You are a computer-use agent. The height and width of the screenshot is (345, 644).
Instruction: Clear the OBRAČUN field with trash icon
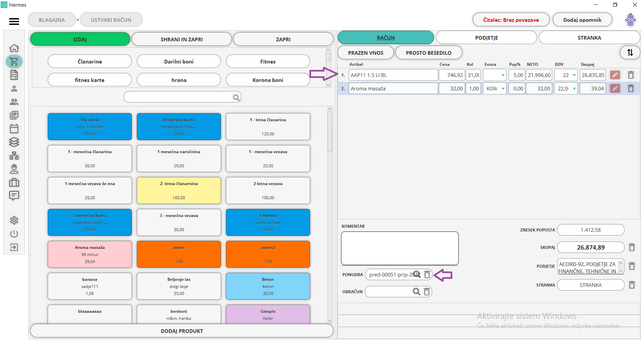(x=427, y=292)
